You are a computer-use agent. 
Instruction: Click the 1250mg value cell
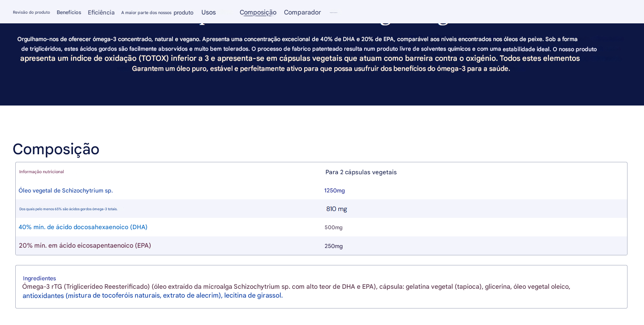pyautogui.click(x=334, y=191)
